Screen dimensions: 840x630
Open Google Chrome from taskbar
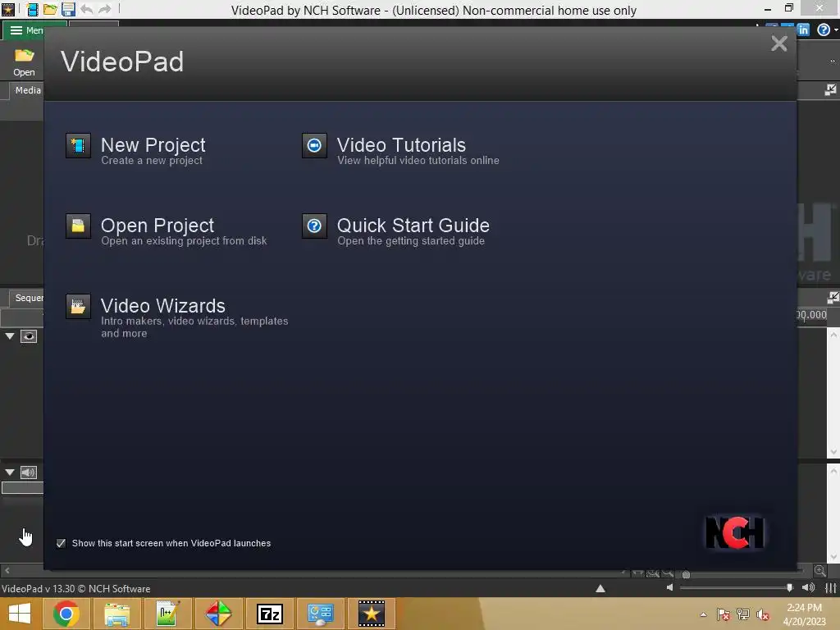pos(66,614)
